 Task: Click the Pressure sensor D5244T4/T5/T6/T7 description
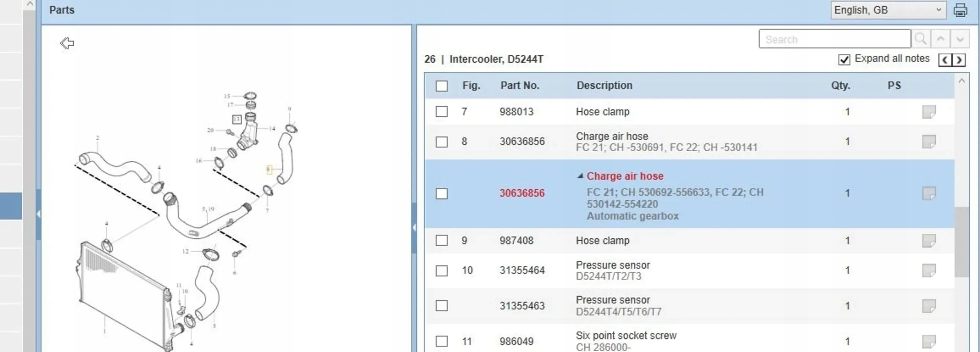pos(619,306)
